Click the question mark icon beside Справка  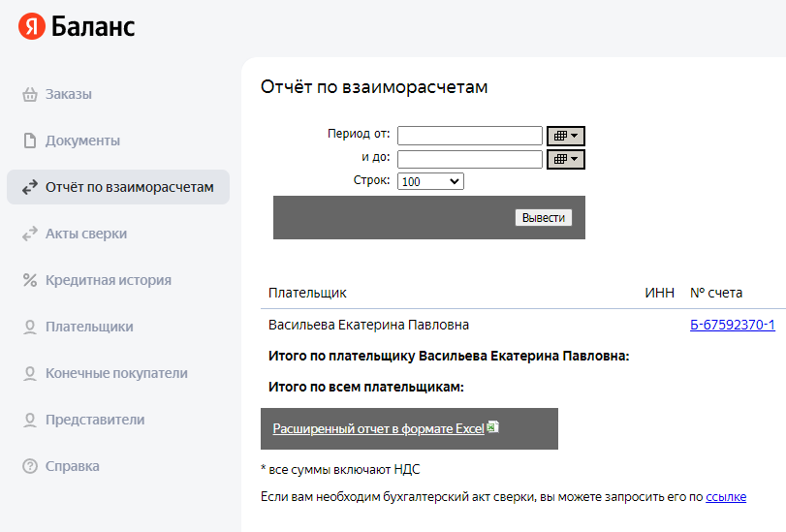(x=29, y=467)
